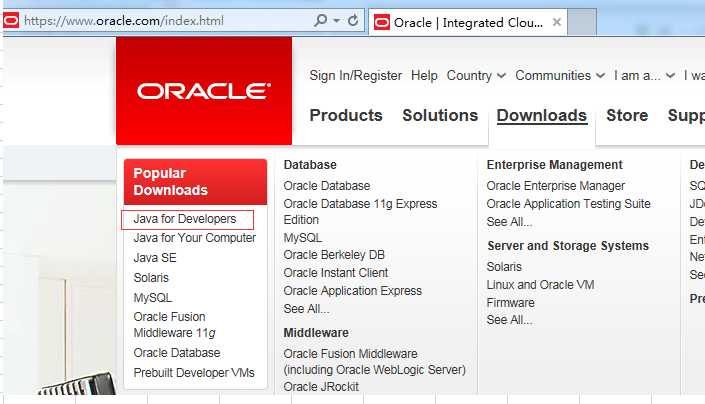The width and height of the screenshot is (705, 404).
Task: Click See All under Database
Action: [x=306, y=309]
